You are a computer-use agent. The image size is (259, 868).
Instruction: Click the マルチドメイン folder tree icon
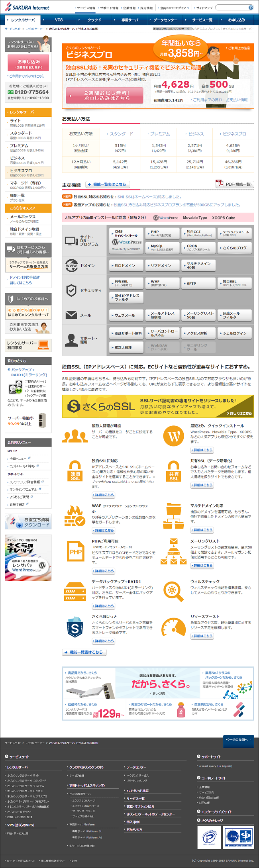pos(174,516)
